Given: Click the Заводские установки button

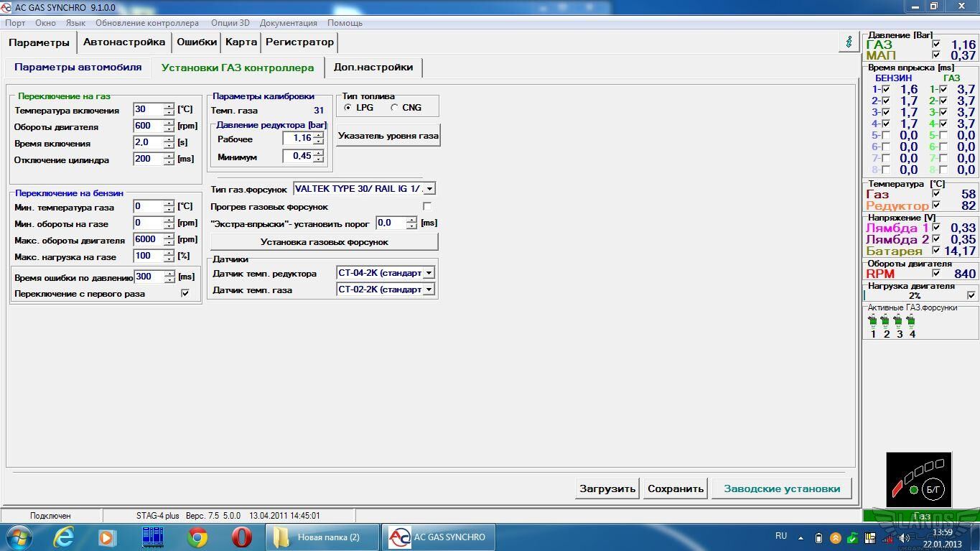Looking at the screenshot, I should 781,489.
